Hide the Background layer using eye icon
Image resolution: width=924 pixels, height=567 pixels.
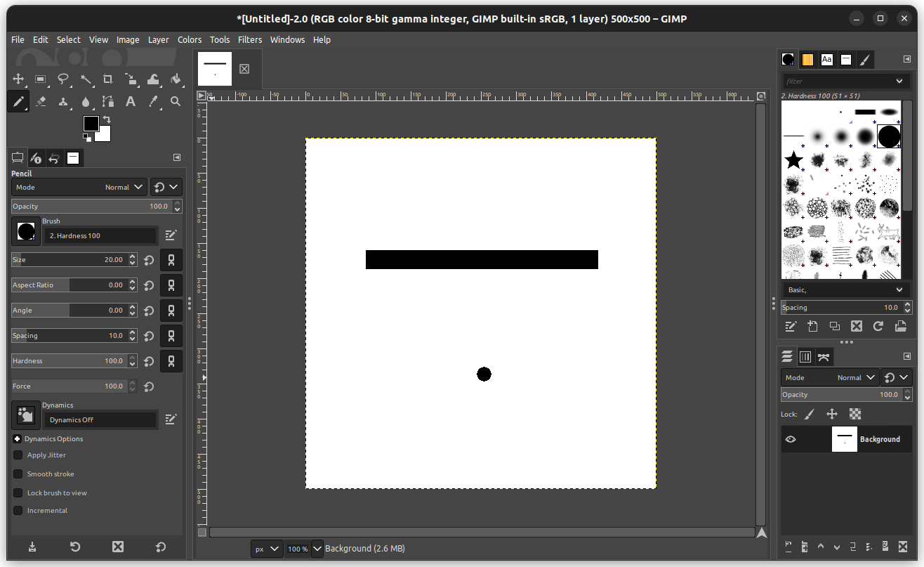tap(791, 439)
